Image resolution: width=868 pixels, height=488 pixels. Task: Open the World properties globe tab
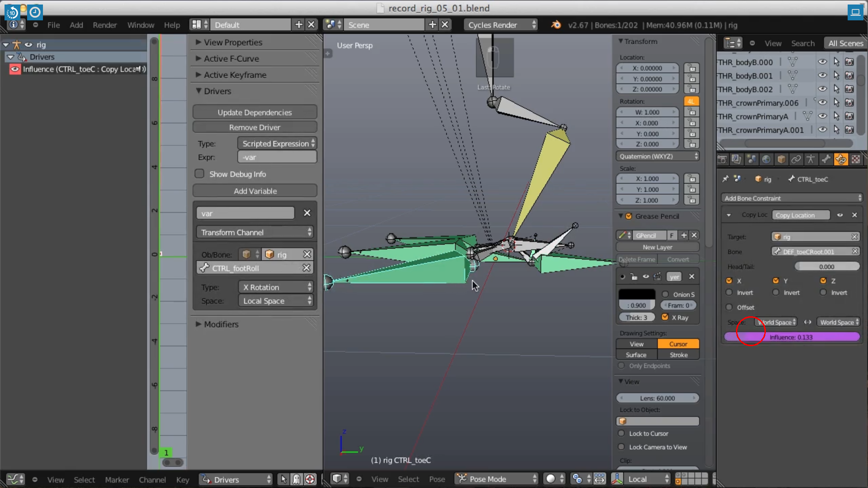pyautogui.click(x=766, y=159)
